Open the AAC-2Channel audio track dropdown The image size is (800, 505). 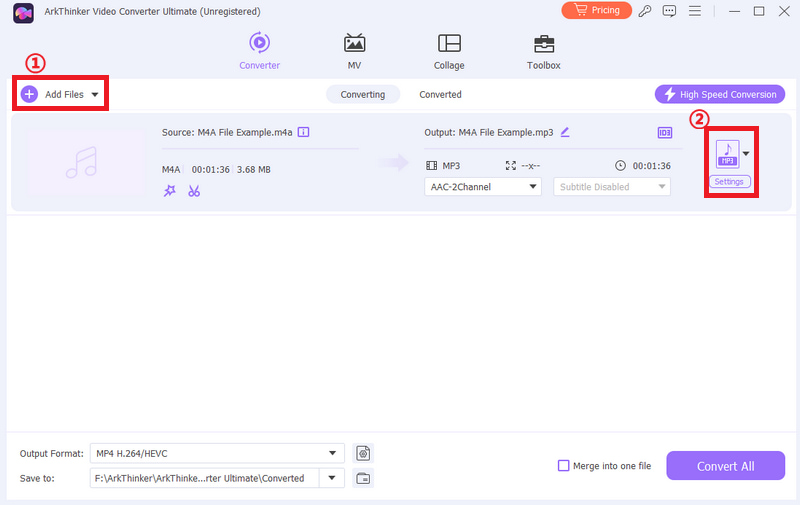tap(483, 187)
